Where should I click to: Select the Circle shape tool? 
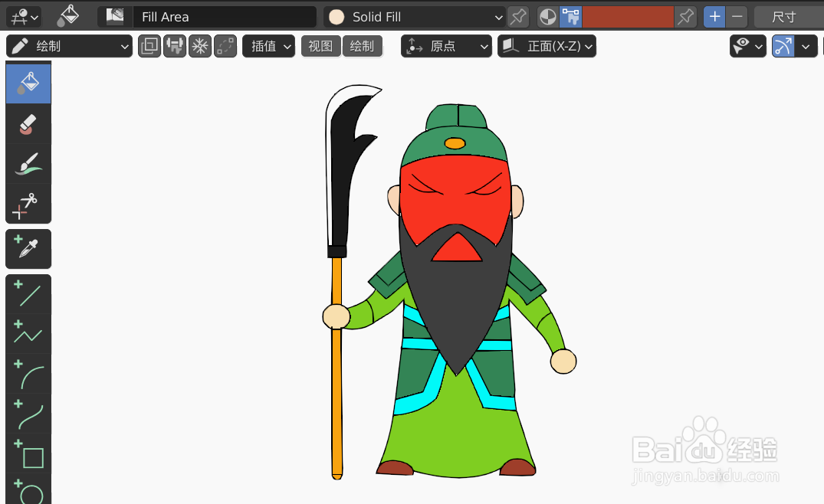click(x=28, y=489)
